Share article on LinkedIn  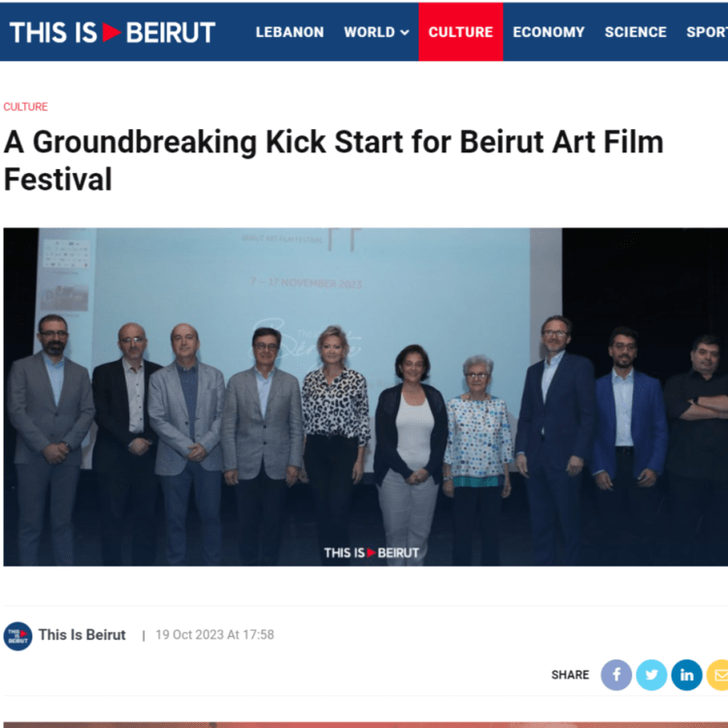tap(686, 675)
